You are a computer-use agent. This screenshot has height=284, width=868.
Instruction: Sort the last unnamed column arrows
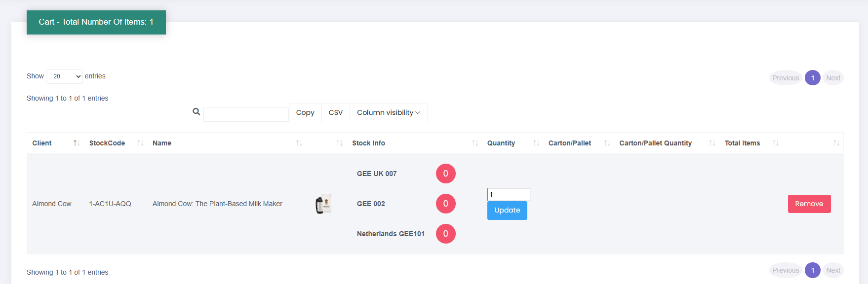(836, 143)
